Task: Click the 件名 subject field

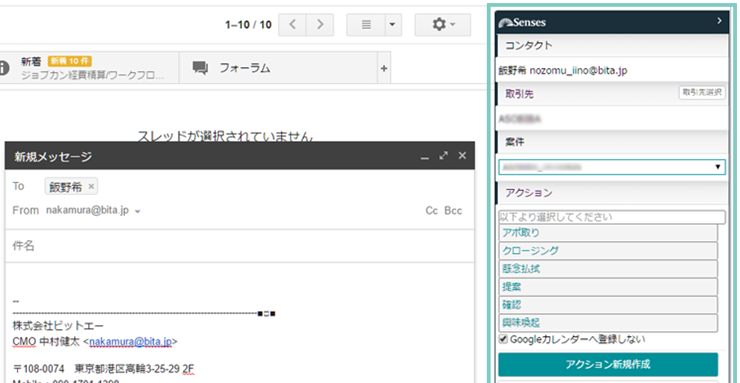Action: point(240,246)
